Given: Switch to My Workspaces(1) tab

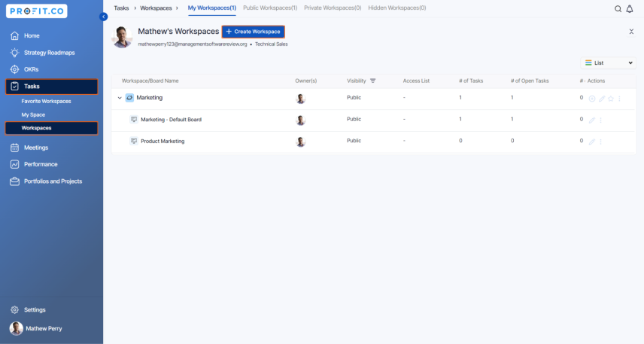Looking at the screenshot, I should pyautogui.click(x=212, y=8).
